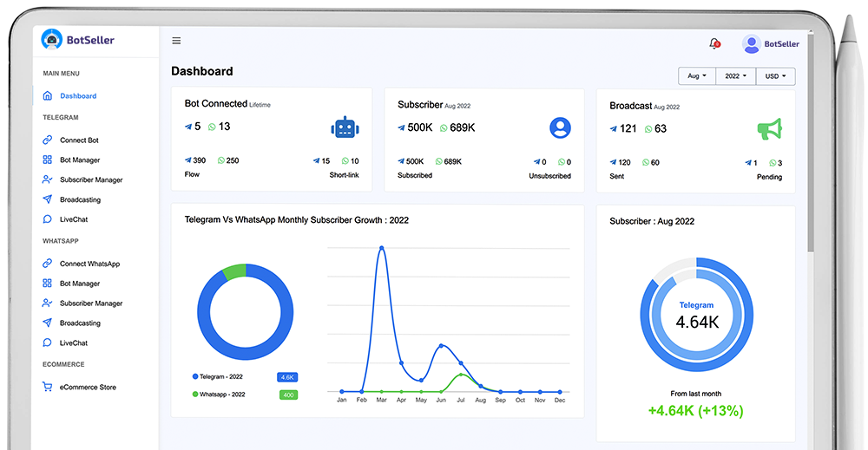Click the Sent label in the Broadcast card
868x450 pixels.
pos(616,176)
